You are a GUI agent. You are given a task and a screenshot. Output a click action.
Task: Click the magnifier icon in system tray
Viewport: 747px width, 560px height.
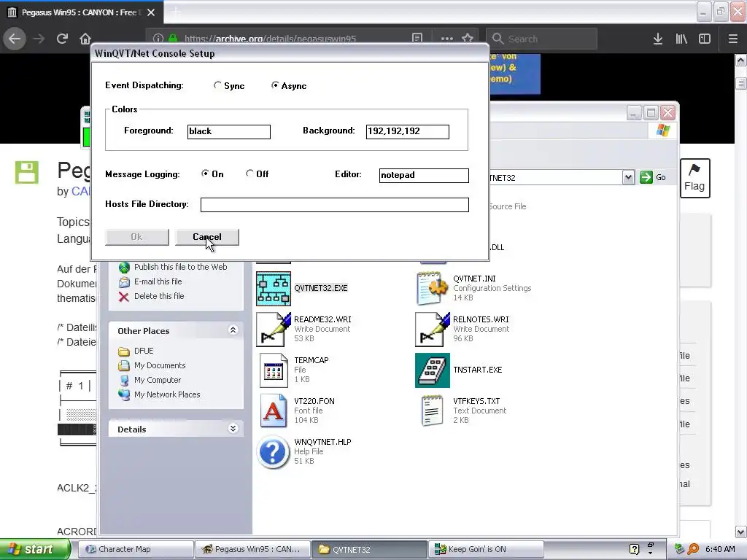(x=694, y=549)
